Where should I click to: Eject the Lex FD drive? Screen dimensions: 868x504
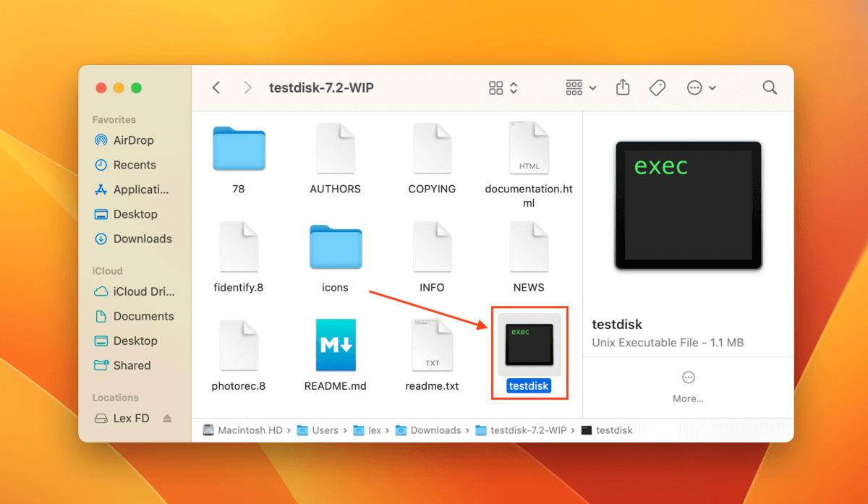tap(168, 419)
